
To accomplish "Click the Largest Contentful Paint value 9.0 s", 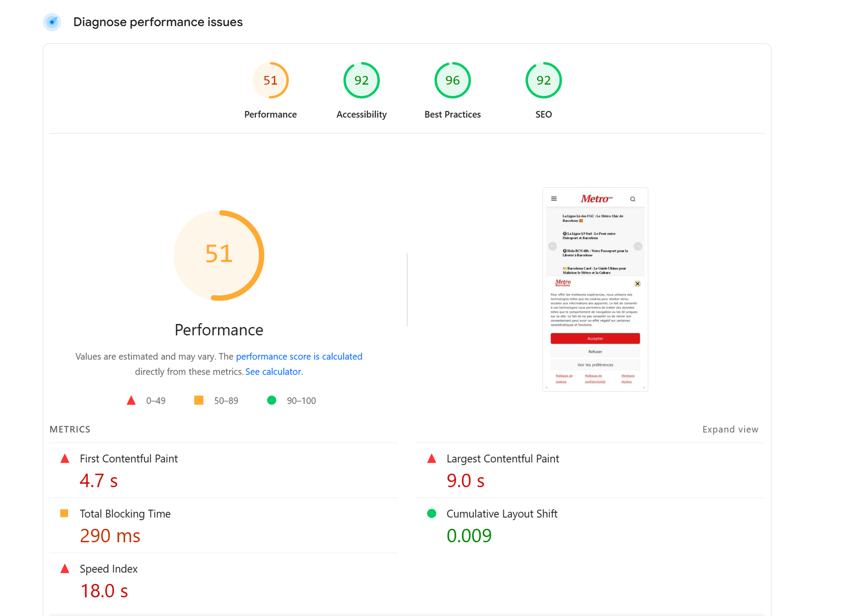I will 465,481.
